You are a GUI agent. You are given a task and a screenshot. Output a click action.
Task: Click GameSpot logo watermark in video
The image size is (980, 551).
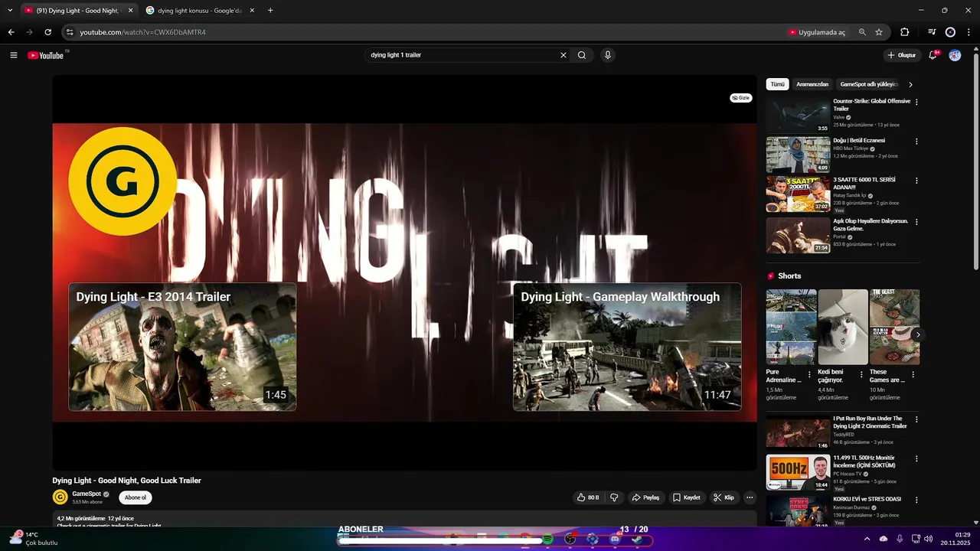122,181
